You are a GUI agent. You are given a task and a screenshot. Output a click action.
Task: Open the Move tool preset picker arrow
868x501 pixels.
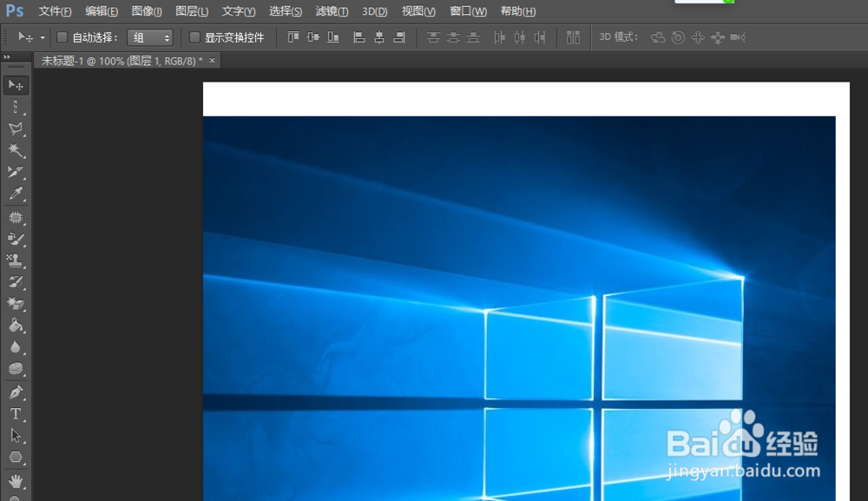tap(43, 37)
